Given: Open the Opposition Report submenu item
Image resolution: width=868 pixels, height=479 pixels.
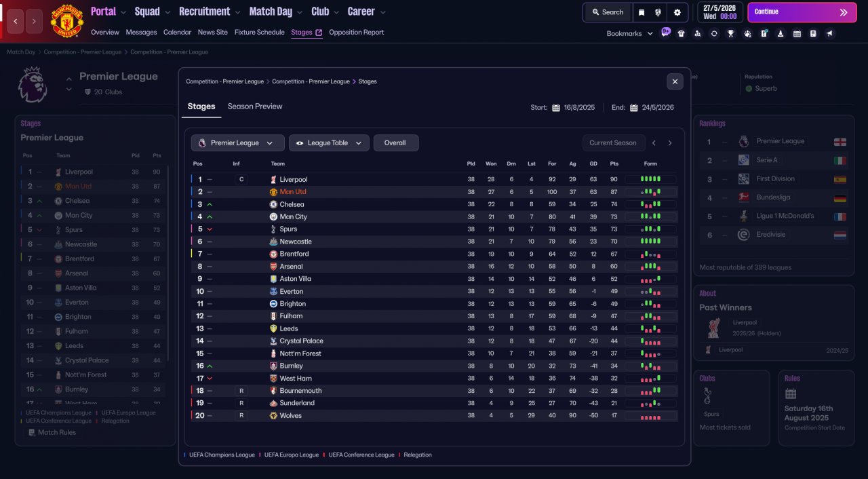Looking at the screenshot, I should coord(357,32).
